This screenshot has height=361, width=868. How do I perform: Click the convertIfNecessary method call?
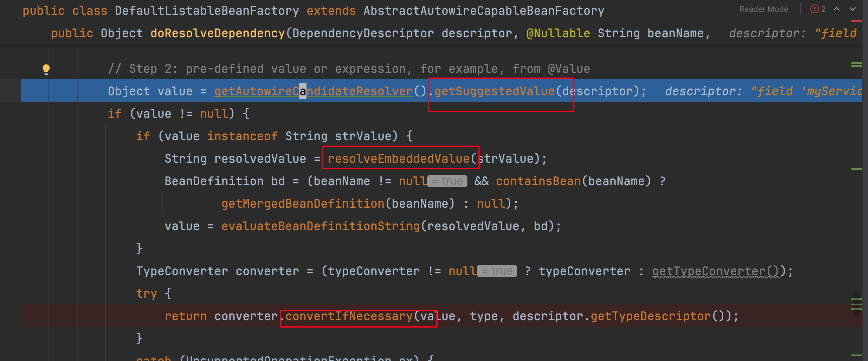[x=349, y=316]
